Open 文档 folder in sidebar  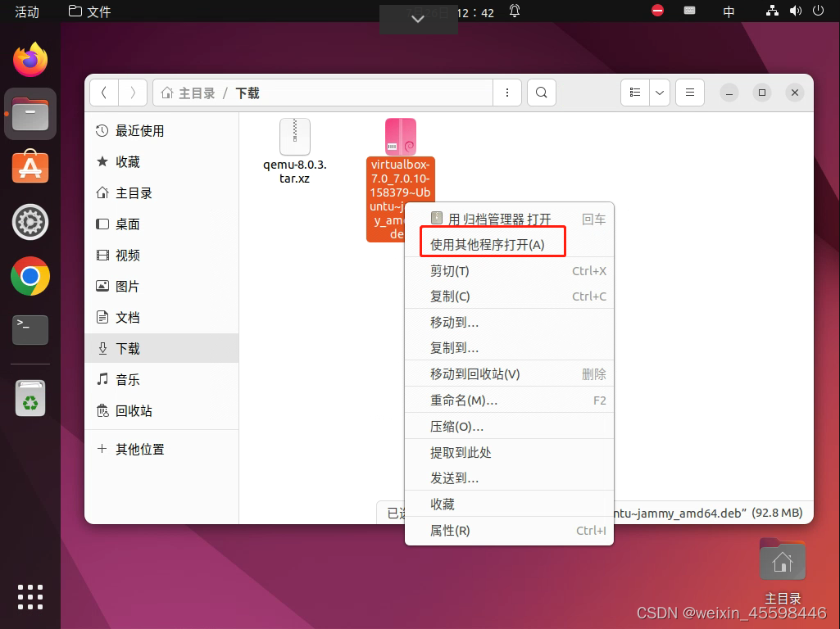161,317
